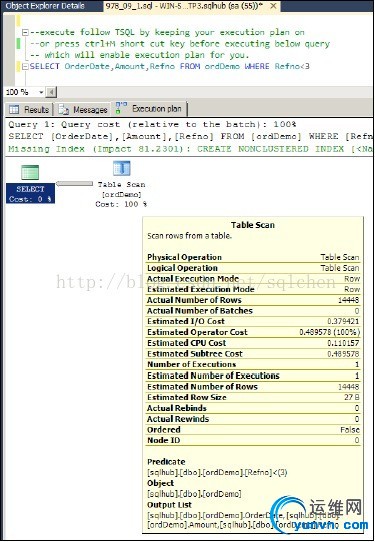Click the horizontal scroll left arrow
375x542 pixels.
pyautogui.click(x=51, y=92)
